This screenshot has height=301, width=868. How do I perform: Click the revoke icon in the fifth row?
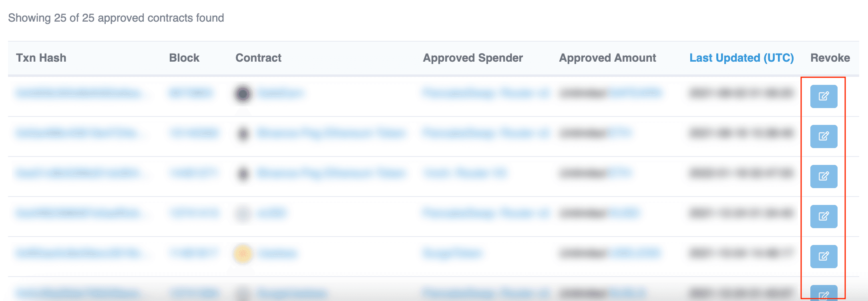click(824, 256)
